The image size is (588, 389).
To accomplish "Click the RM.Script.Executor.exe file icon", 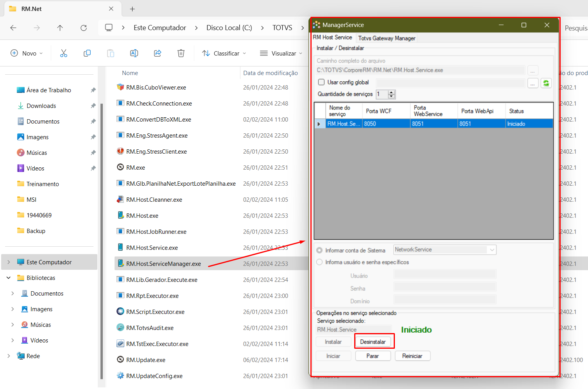I will point(120,312).
